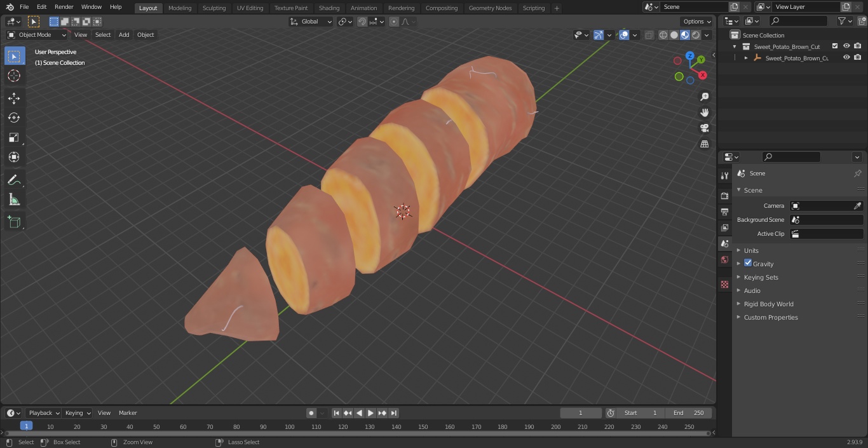Click the add workspace plus button

(x=557, y=8)
